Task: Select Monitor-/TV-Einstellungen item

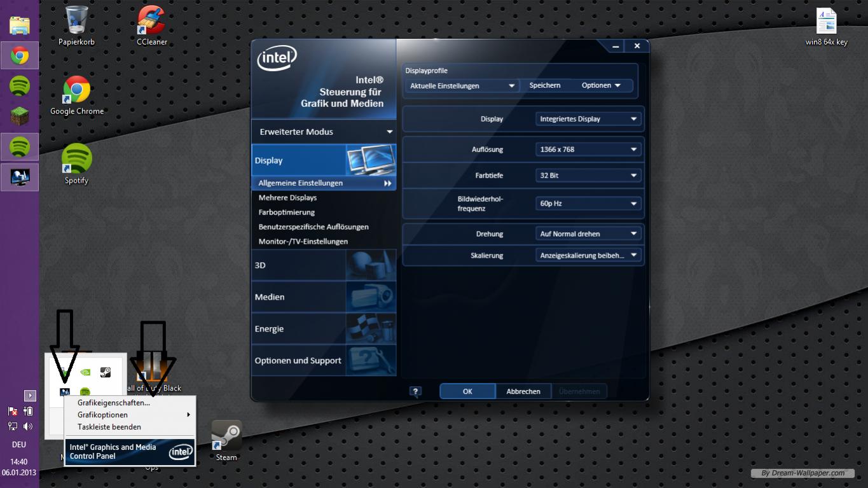Action: [303, 242]
